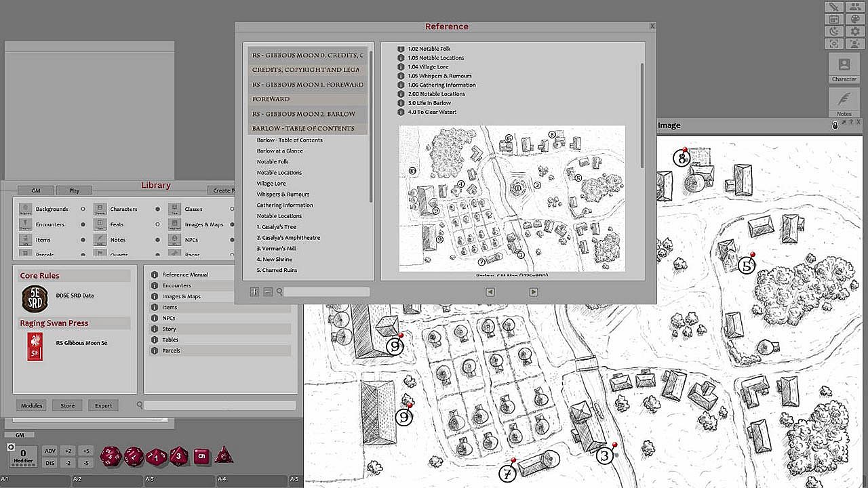The width and height of the screenshot is (868, 488).
Task: Expand the Foreward subsection header
Action: click(x=308, y=99)
